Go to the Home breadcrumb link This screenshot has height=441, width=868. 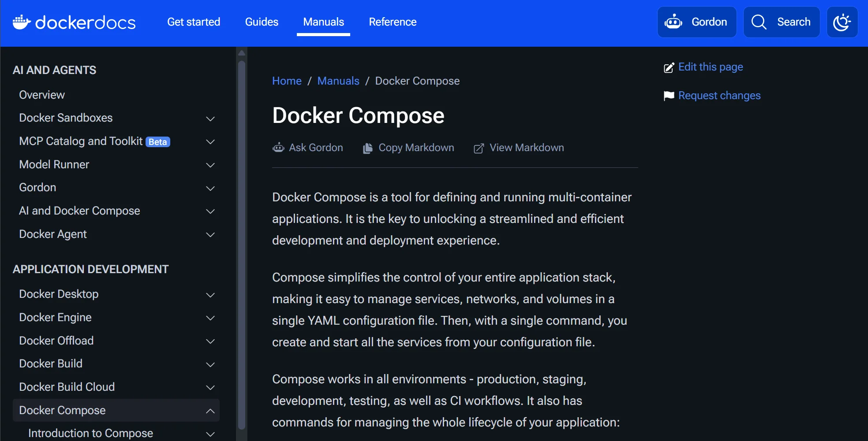click(x=287, y=81)
